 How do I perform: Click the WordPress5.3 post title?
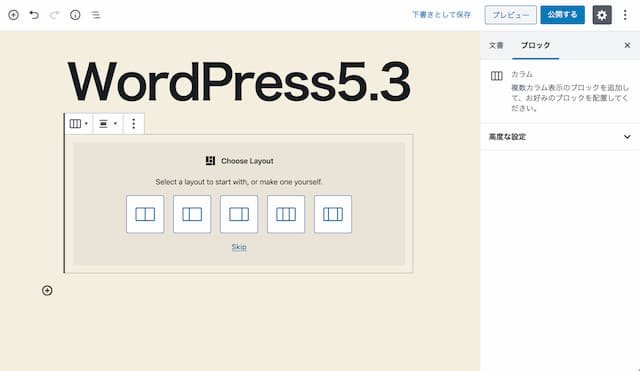[x=239, y=82]
